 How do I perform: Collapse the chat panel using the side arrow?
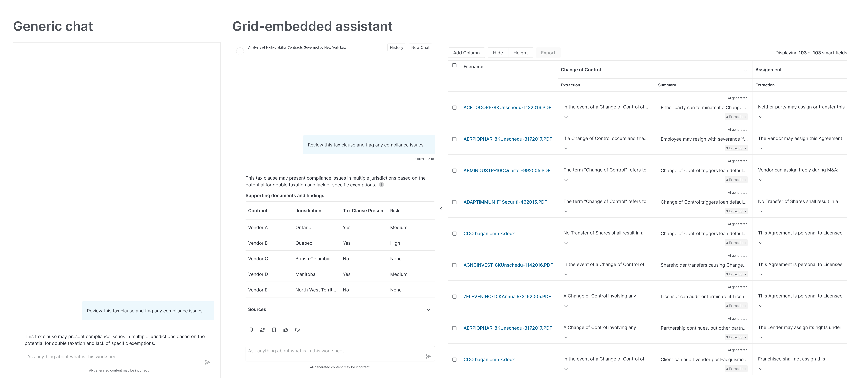click(441, 209)
